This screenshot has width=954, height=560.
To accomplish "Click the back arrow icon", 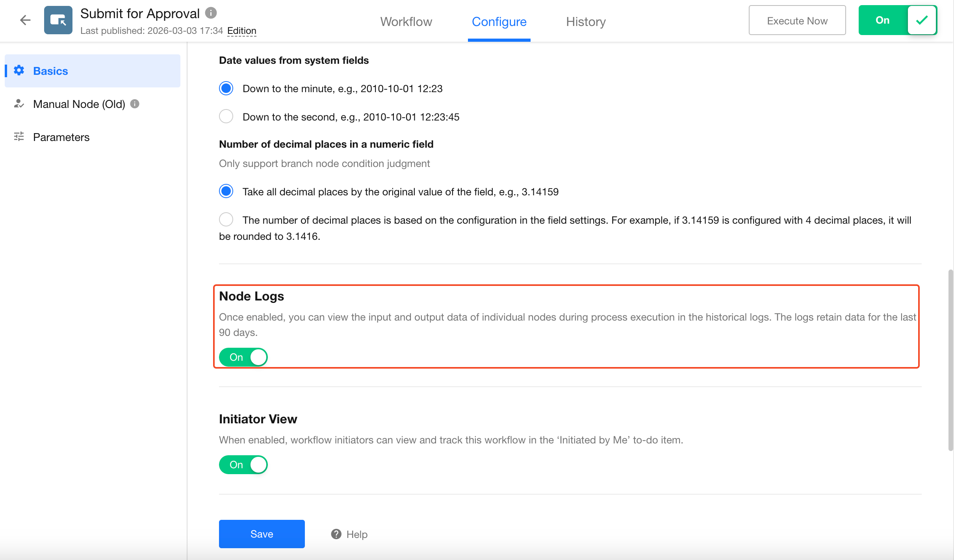I will coord(25,20).
